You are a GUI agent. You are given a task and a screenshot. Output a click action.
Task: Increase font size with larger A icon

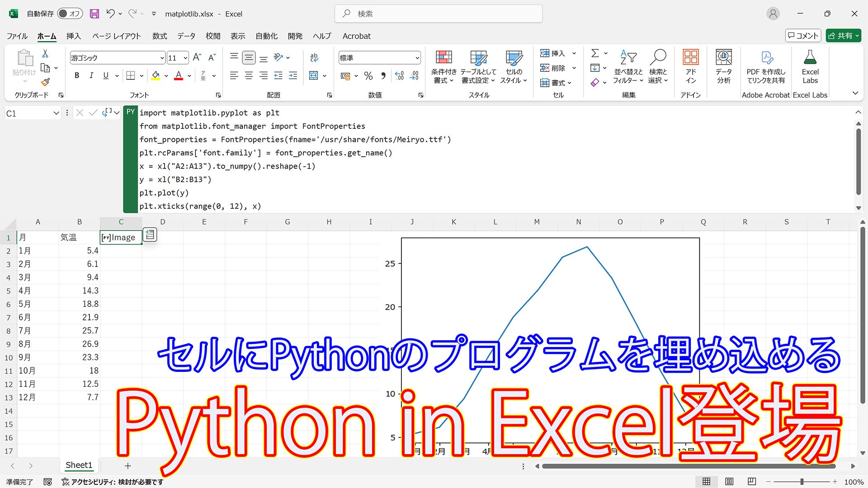[x=197, y=57]
